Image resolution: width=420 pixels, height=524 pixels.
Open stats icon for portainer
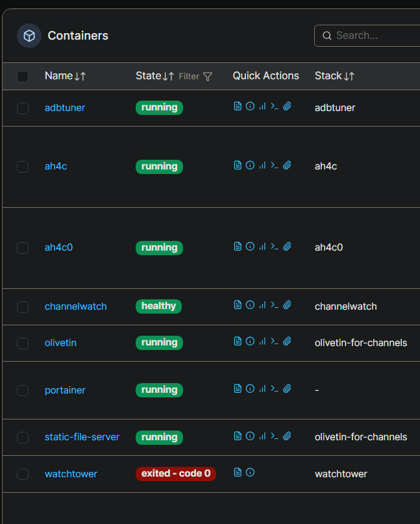(x=263, y=389)
